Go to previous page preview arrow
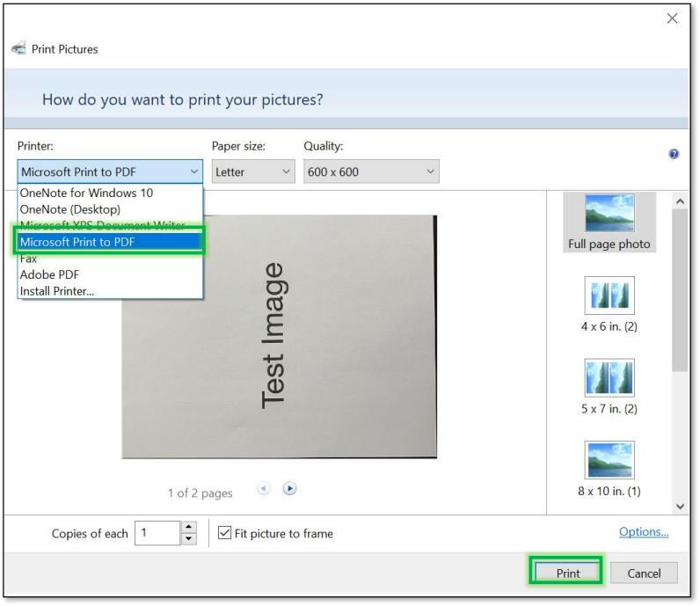 coord(263,489)
